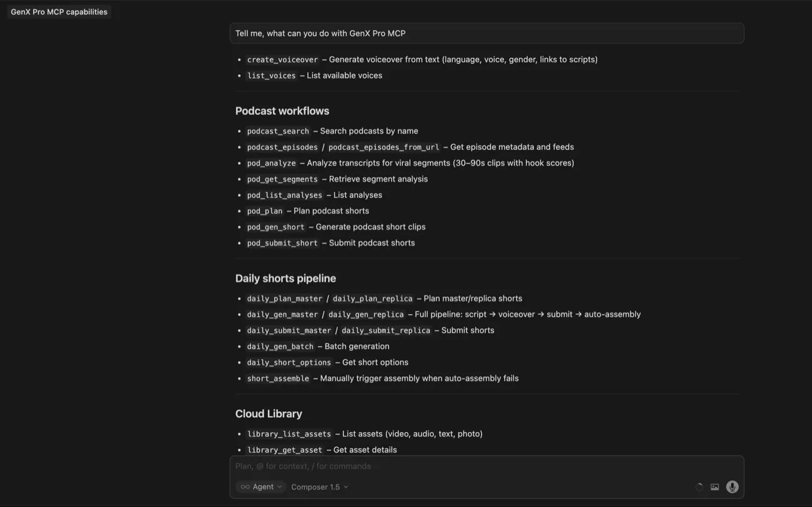The height and width of the screenshot is (507, 812).
Task: Click the user prompt message bubble
Action: (487, 34)
